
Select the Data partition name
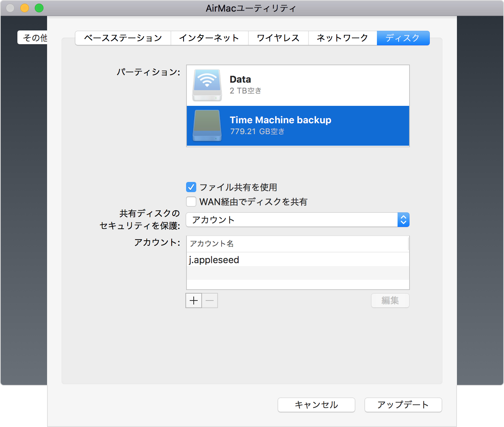pyautogui.click(x=240, y=79)
